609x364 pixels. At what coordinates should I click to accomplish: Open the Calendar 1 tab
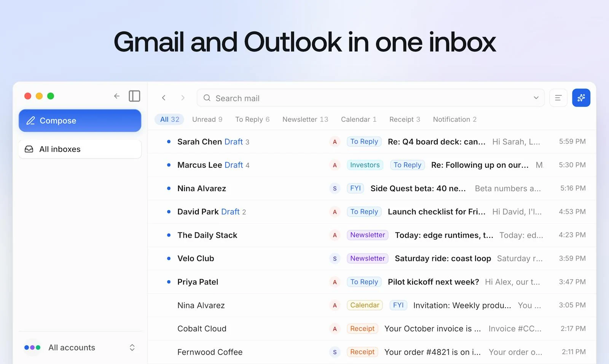(x=359, y=119)
